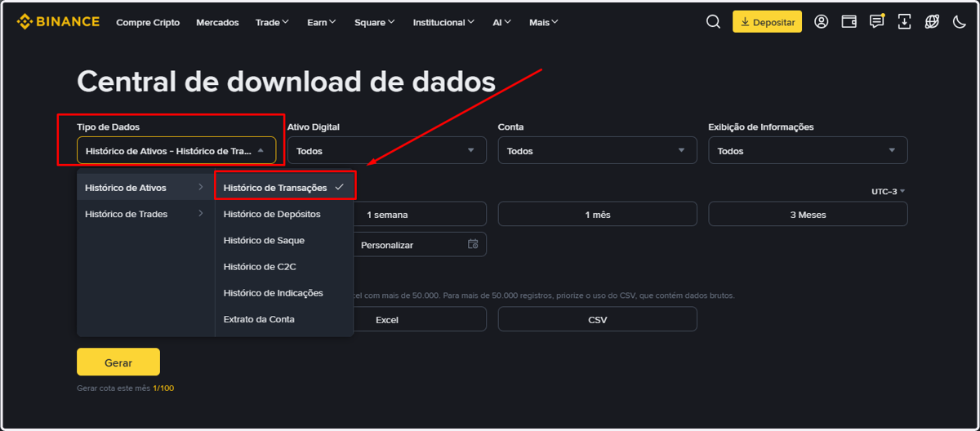Image resolution: width=980 pixels, height=431 pixels.
Task: Change the UTC-3 timezone dropdown
Action: pyautogui.click(x=889, y=191)
